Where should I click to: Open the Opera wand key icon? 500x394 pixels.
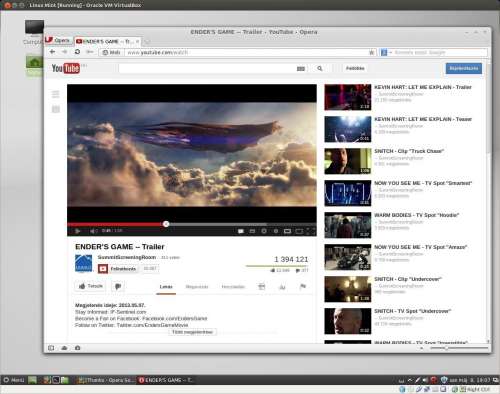(90, 52)
